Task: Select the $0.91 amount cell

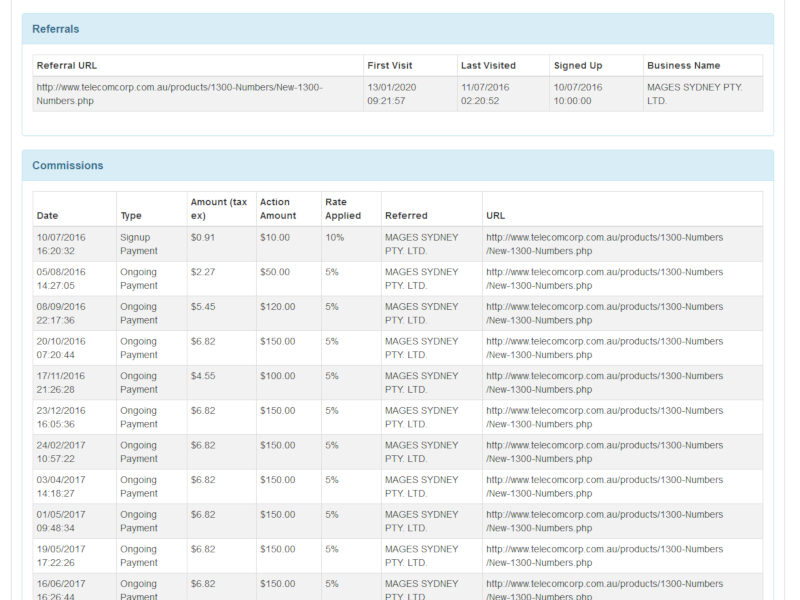Action: 203,238
